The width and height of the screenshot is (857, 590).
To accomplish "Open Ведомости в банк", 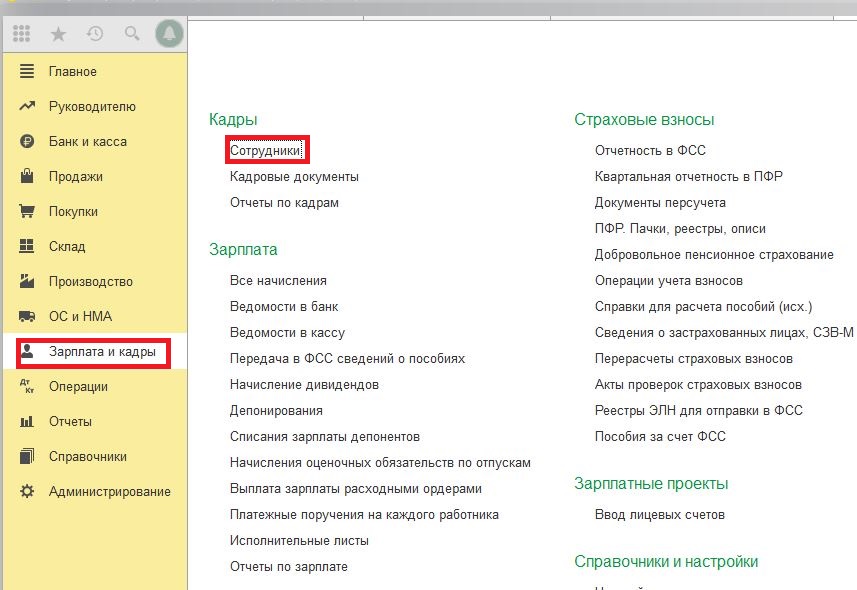I will pos(284,307).
